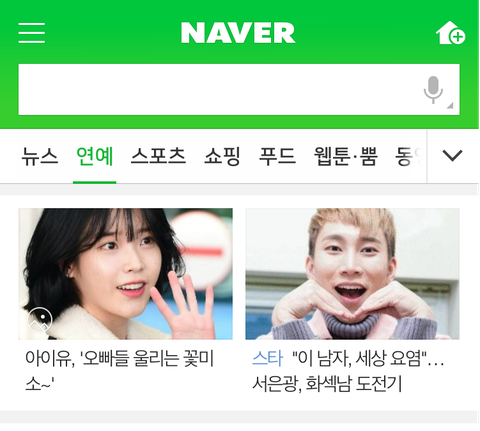Open the hamburger menu icon
Viewport: 480px width, 431px height.
[x=32, y=33]
